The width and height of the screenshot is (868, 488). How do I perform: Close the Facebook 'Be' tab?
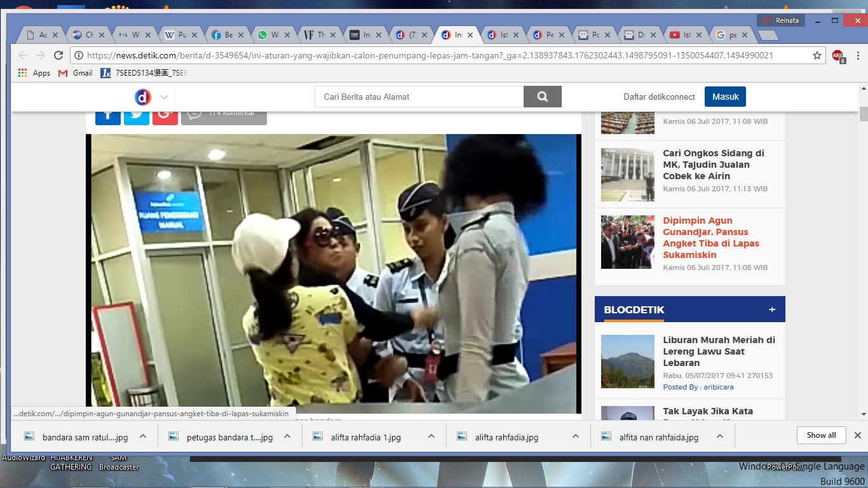[x=241, y=35]
